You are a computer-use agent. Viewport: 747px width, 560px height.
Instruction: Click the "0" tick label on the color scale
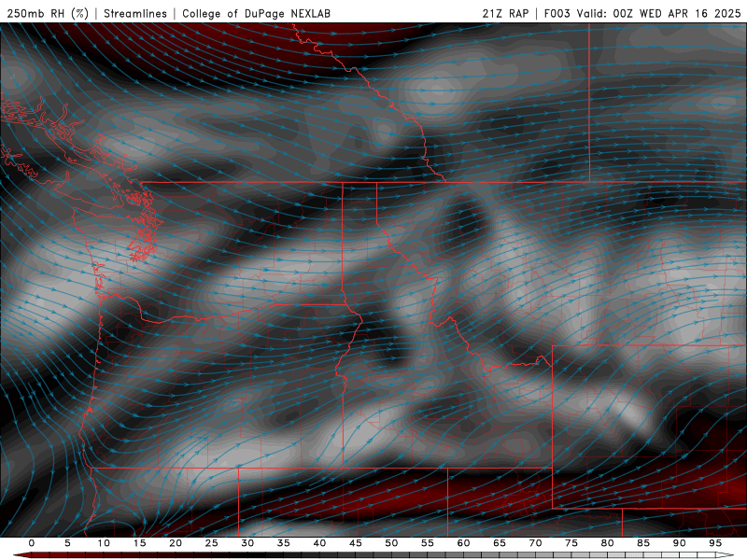(32, 543)
